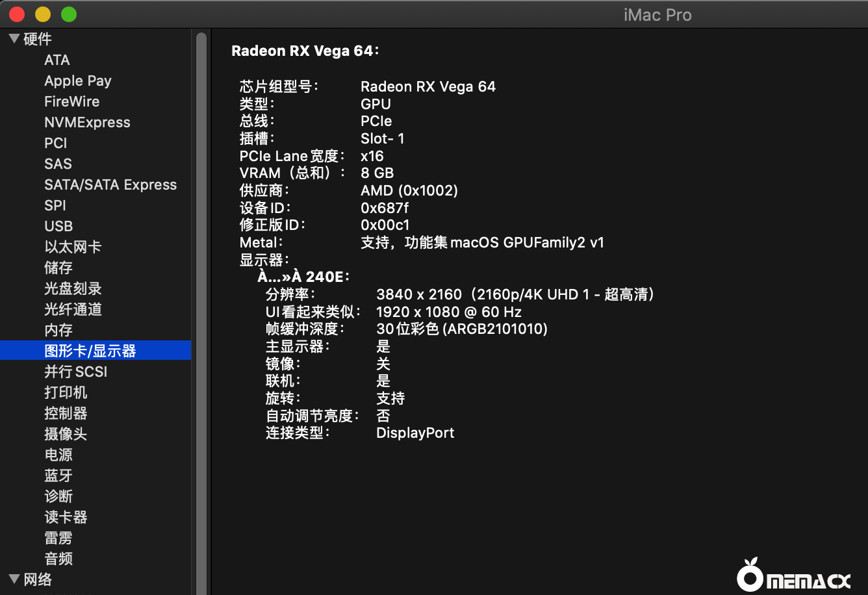The height and width of the screenshot is (595, 868).
Task: Select the PCI sidebar item
Action: pos(55,143)
